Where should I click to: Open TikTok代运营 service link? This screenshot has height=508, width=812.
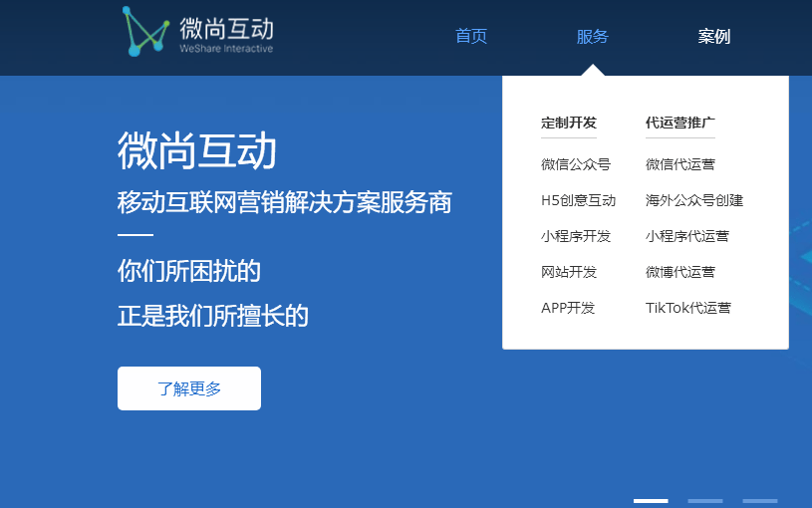click(688, 308)
